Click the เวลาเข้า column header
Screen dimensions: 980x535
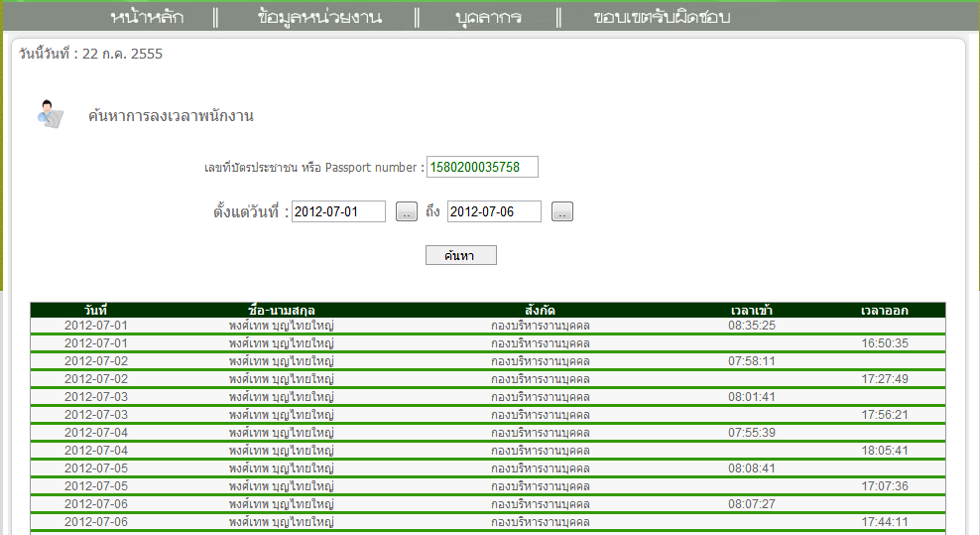pyautogui.click(x=752, y=311)
